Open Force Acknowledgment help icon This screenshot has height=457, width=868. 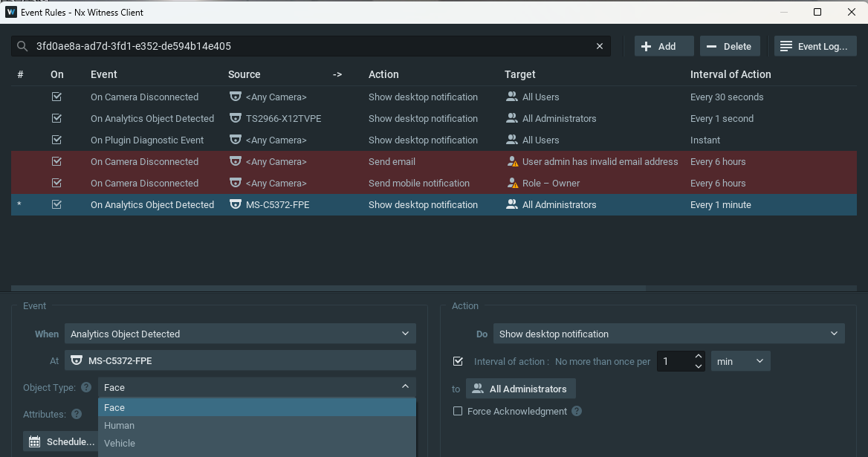coord(577,411)
